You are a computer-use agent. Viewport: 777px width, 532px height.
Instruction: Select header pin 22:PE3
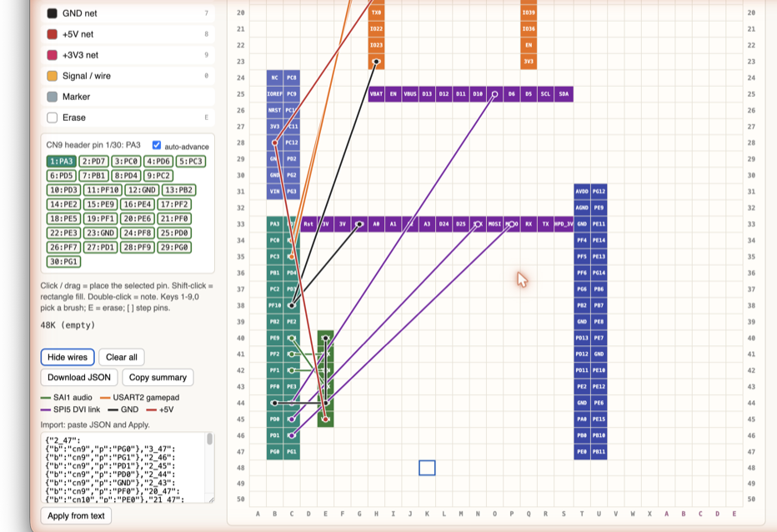[63, 233]
